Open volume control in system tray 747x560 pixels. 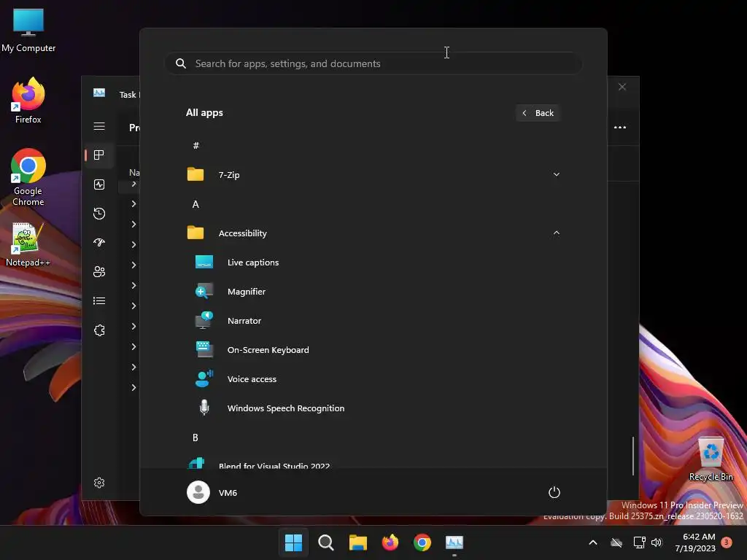click(657, 542)
